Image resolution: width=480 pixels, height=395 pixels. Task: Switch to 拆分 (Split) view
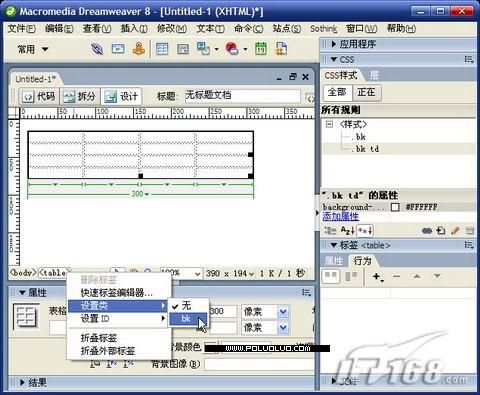[x=79, y=97]
